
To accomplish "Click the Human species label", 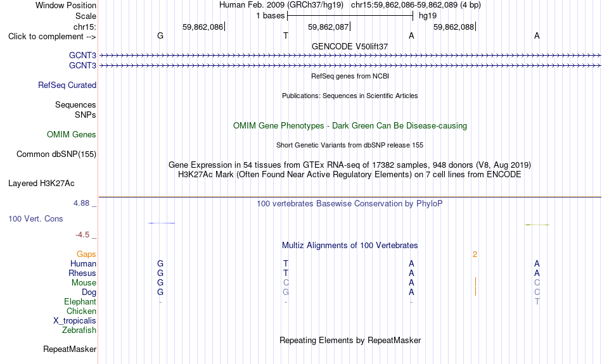I will coord(83,263).
